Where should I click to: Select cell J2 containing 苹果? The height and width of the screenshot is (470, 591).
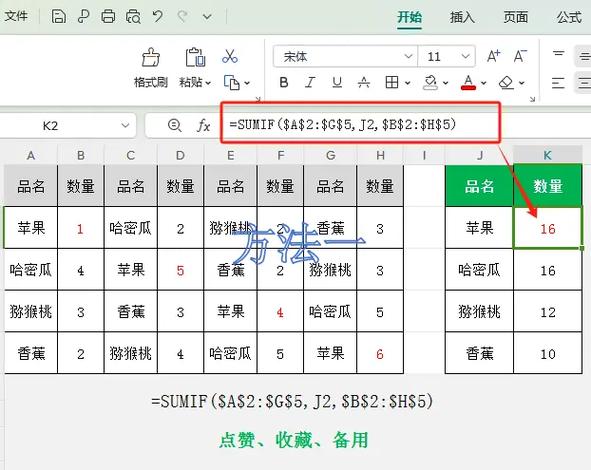click(x=479, y=228)
